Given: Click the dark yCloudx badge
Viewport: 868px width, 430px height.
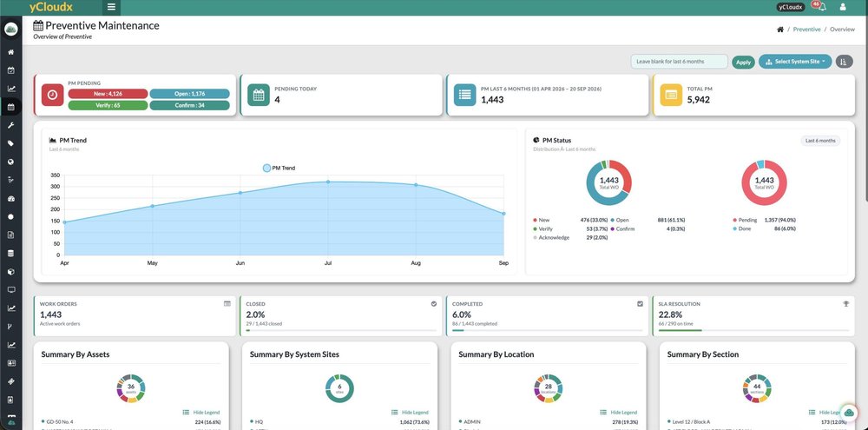Looking at the screenshot, I should coord(791,7).
